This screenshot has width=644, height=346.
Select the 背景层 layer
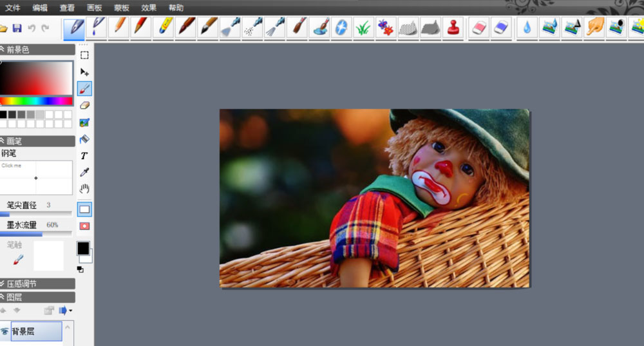[36, 331]
